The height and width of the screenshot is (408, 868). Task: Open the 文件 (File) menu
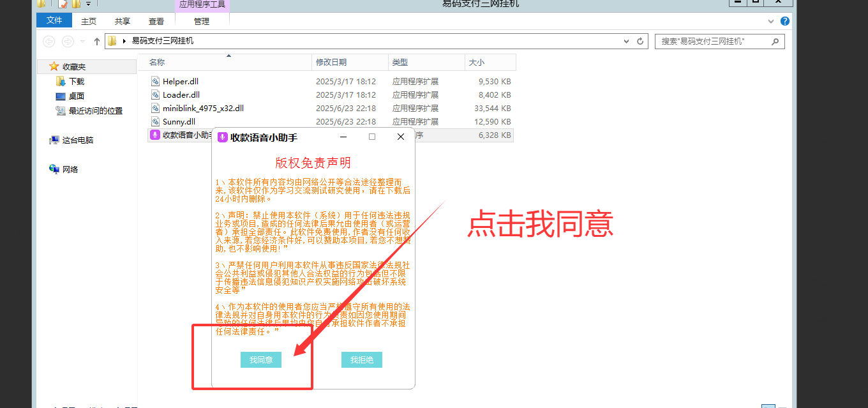coord(54,20)
